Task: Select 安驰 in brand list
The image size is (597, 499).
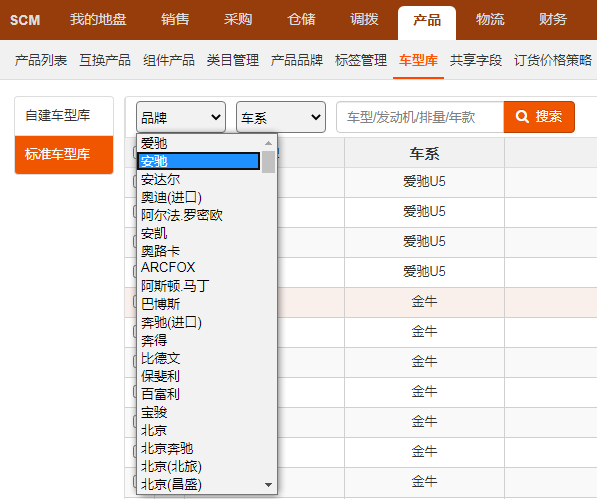Action: [x=199, y=161]
